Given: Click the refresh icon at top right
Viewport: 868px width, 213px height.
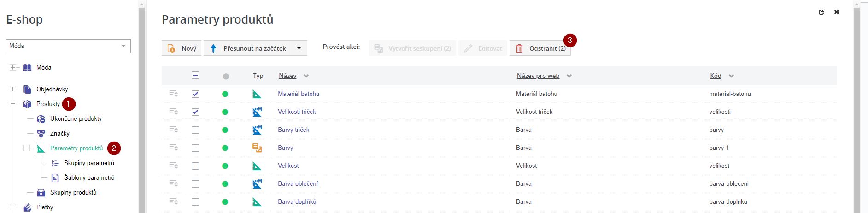Looking at the screenshot, I should pos(821,12).
